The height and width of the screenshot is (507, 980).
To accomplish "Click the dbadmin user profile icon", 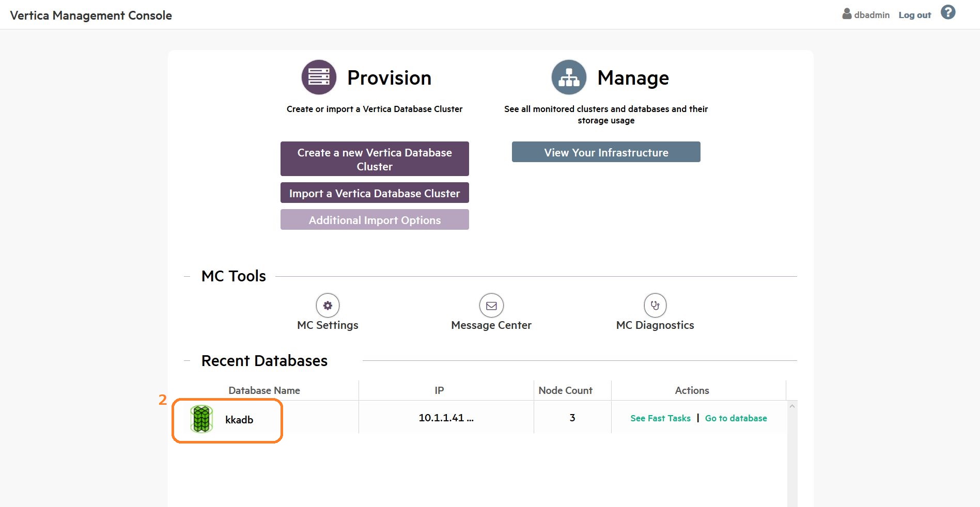I will click(847, 14).
